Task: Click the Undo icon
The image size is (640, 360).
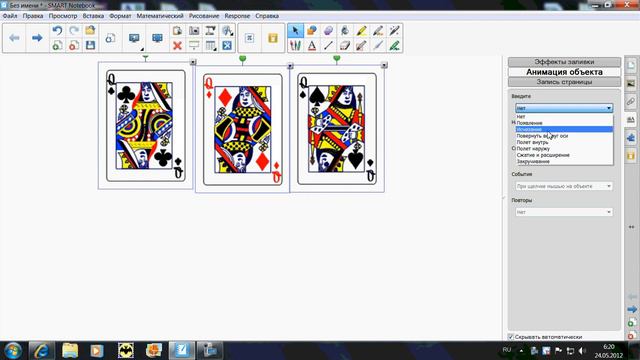Action: [57, 31]
